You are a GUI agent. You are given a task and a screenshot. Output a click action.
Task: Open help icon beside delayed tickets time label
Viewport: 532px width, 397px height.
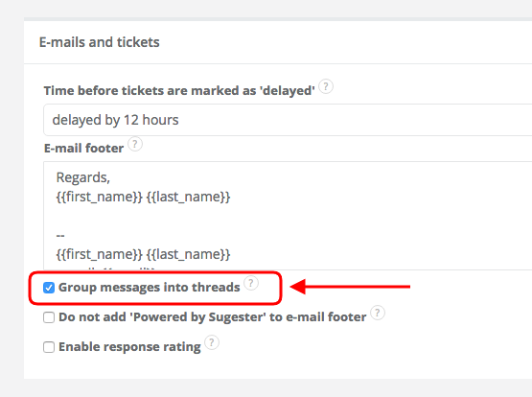click(326, 87)
